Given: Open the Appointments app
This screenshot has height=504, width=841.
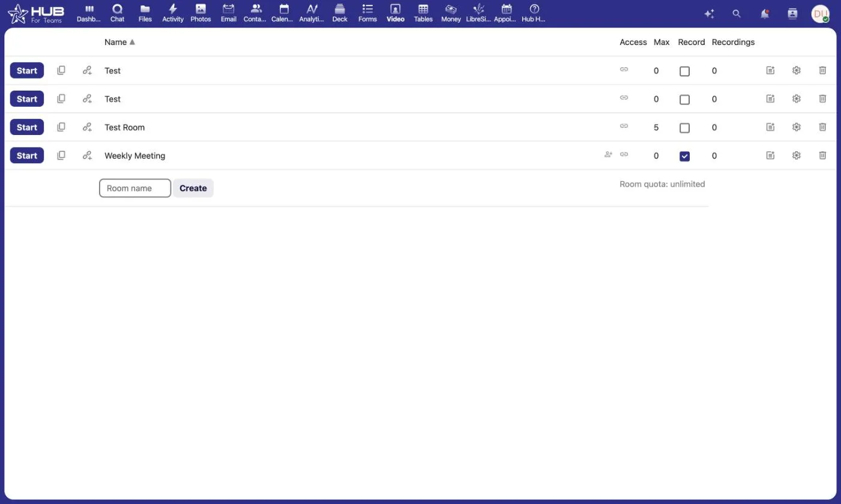Looking at the screenshot, I should point(506,13).
